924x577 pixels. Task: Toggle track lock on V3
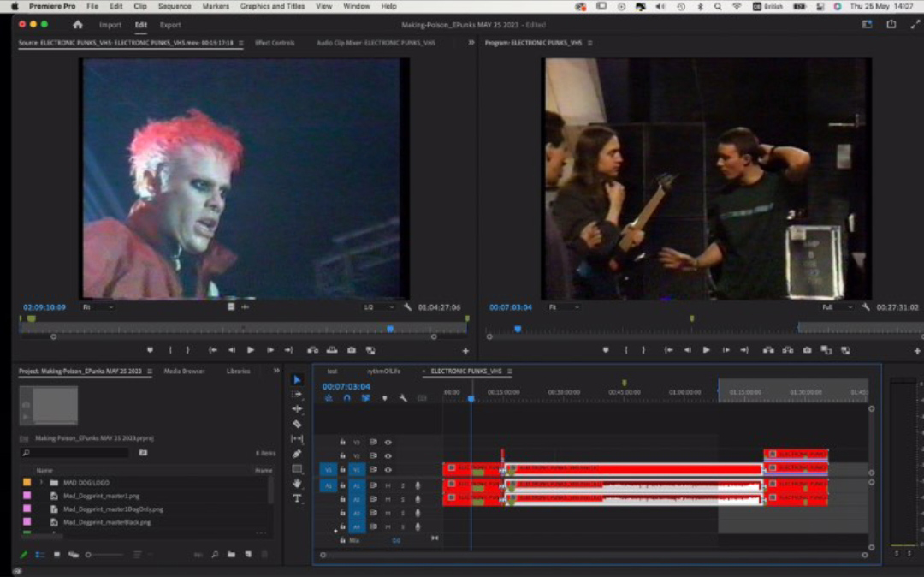coord(342,442)
